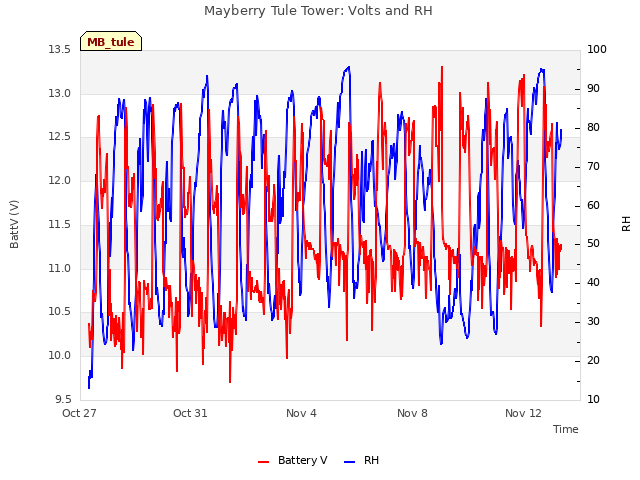Click the 11.0 voltage tick label
This screenshot has width=640, height=480.
tap(60, 268)
